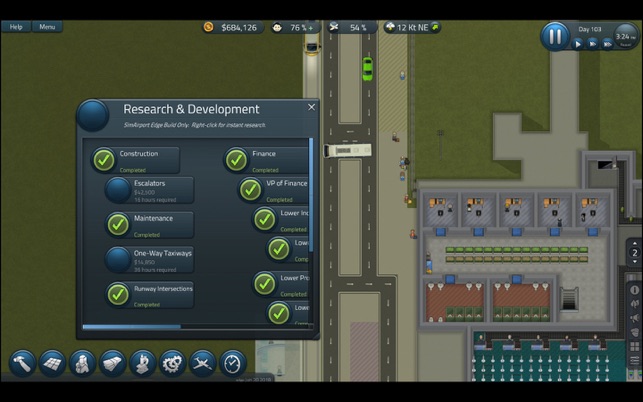
Task: Open the operations gears icon
Action: point(172,363)
